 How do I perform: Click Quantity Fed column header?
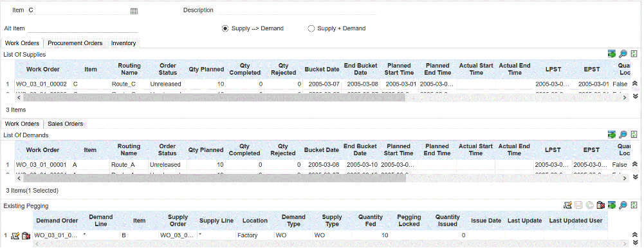371,220
